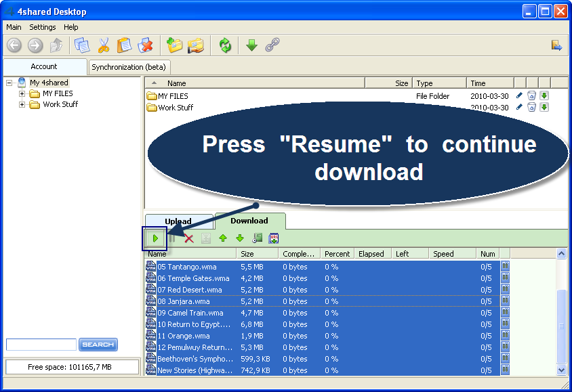
Task: Cancel selected downloads with red X
Action: pos(188,238)
